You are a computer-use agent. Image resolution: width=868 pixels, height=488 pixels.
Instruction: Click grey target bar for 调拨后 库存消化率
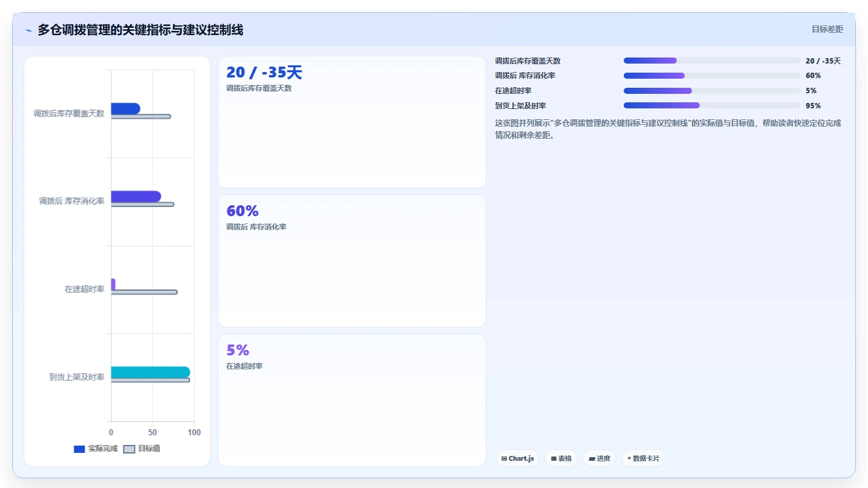point(143,204)
